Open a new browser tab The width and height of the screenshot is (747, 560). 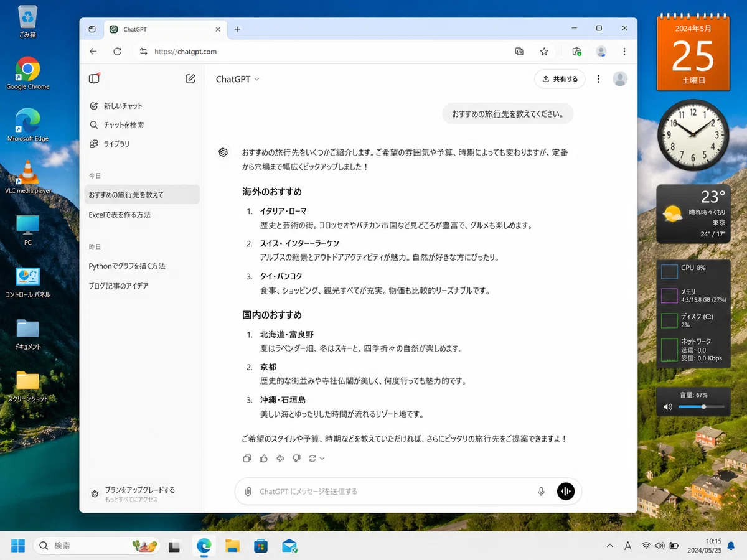click(x=237, y=29)
